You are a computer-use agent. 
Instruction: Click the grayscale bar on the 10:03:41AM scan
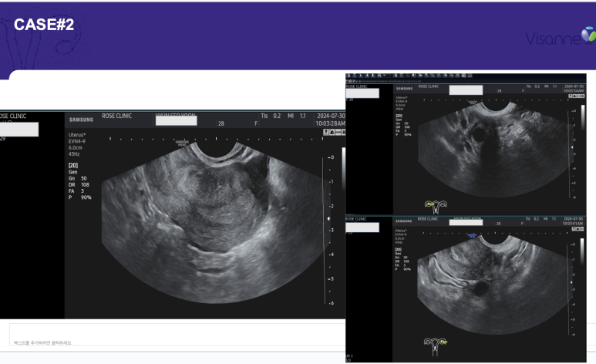pos(582,251)
